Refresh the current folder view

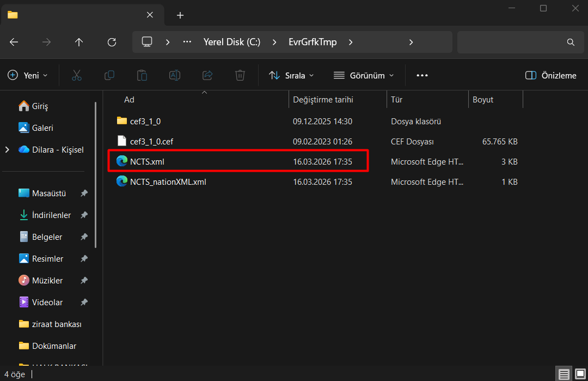(112, 42)
